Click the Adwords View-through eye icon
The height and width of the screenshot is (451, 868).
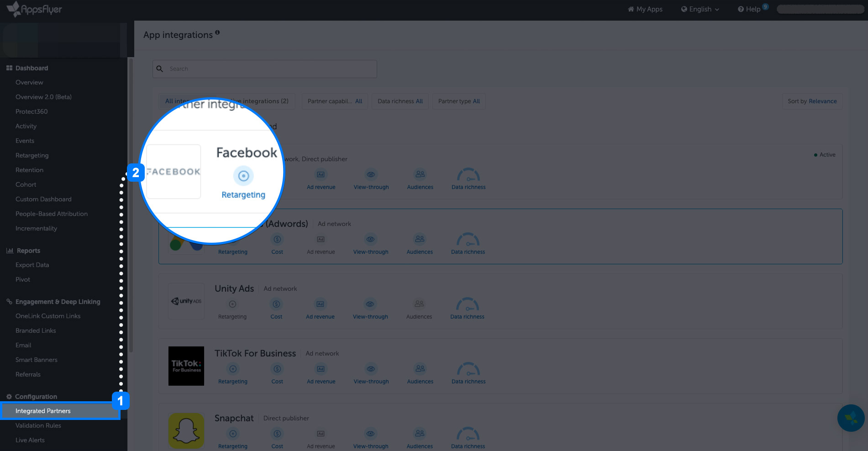pyautogui.click(x=371, y=239)
